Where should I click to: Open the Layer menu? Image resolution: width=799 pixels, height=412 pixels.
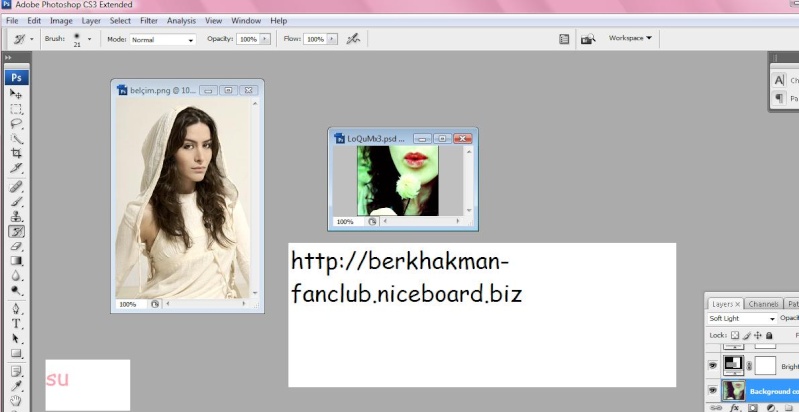click(x=91, y=21)
